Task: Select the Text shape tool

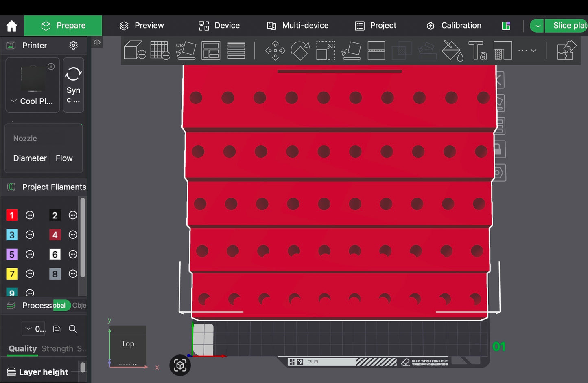Action: 477,51
